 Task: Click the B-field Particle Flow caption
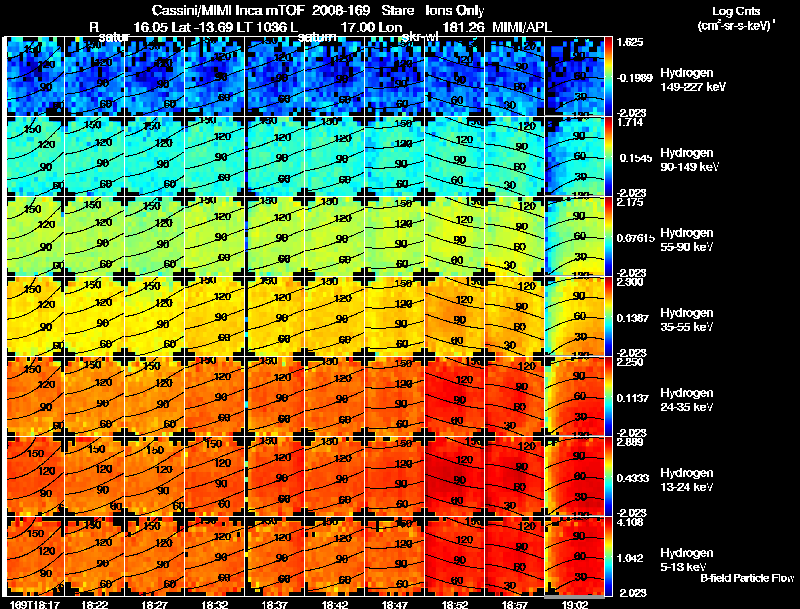pyautogui.click(x=747, y=578)
